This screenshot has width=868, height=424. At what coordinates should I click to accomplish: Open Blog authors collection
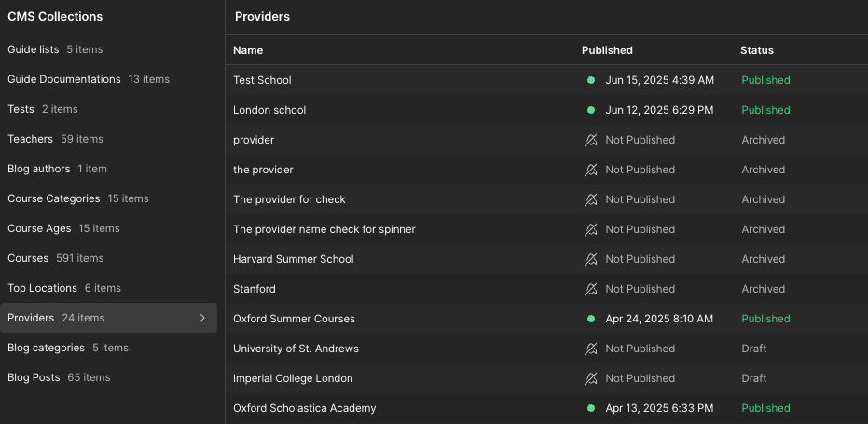coord(108,169)
